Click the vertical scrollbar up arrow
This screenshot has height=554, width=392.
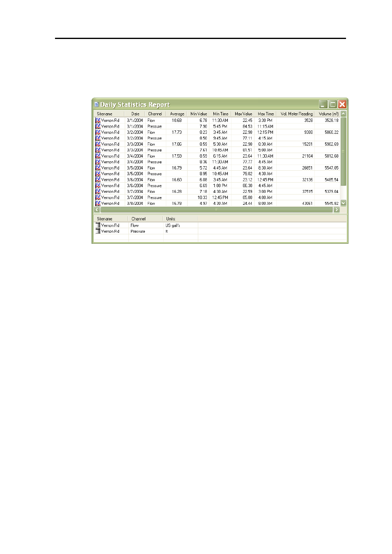pyautogui.click(x=344, y=114)
